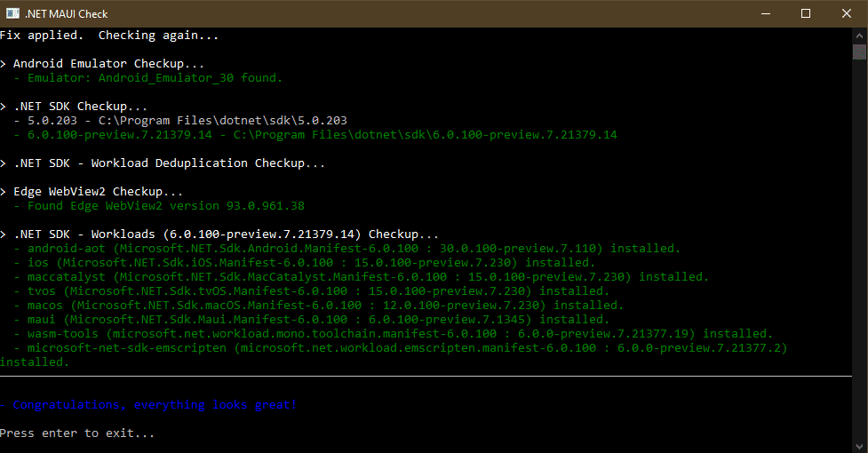Click the macos workload installed line
This screenshot has height=453, width=868.
pyautogui.click(x=319, y=306)
